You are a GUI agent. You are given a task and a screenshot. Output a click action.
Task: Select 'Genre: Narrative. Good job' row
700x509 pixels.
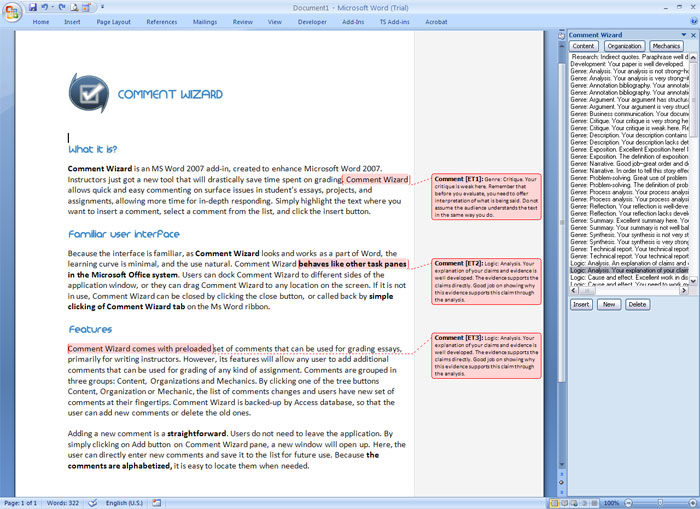coord(629,163)
